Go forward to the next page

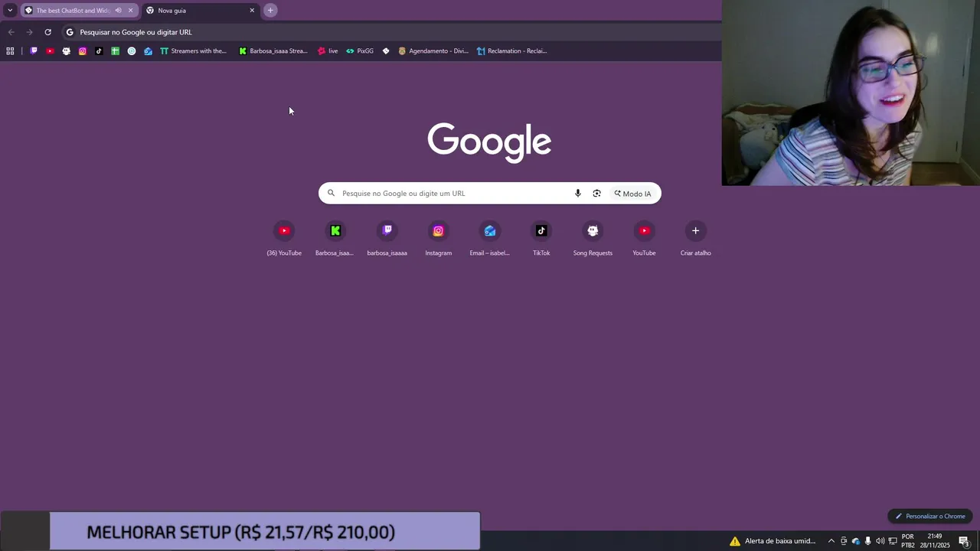29,32
